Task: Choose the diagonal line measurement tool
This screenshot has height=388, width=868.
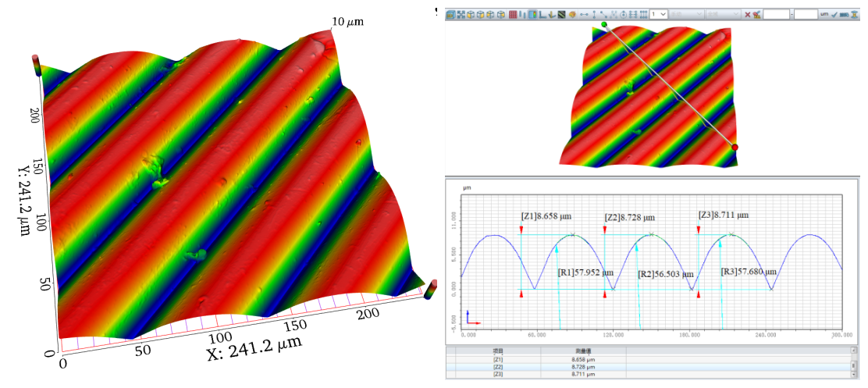Action: [603, 14]
